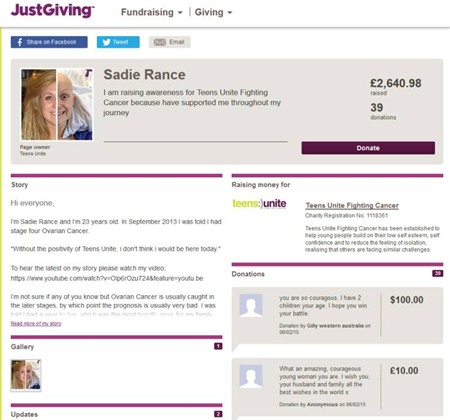Open the teens unite charity logo

[x=259, y=203]
